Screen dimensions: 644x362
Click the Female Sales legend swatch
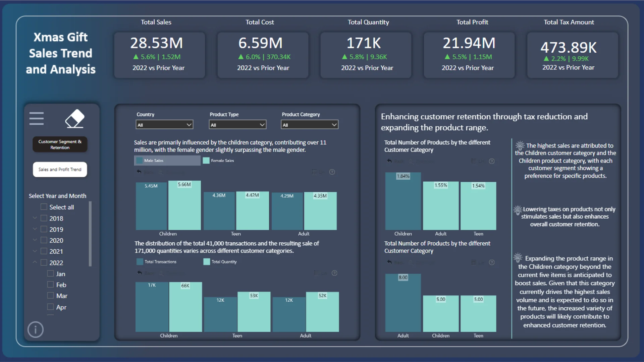point(206,161)
